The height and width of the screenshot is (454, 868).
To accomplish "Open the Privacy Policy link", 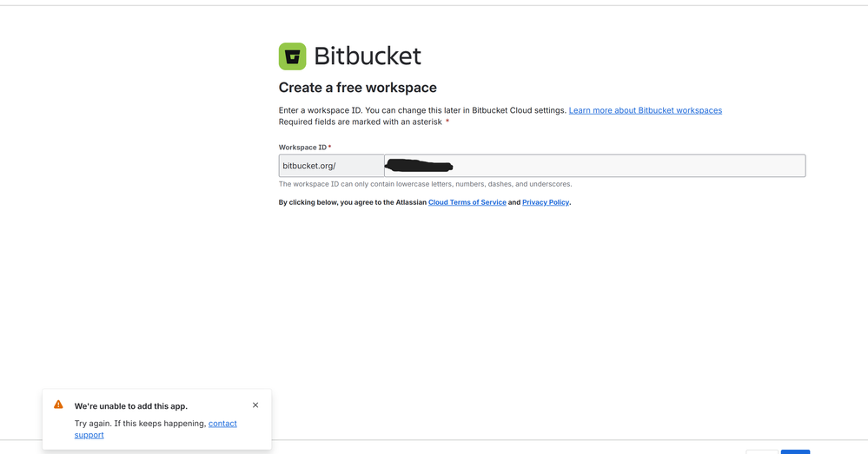I will [x=546, y=202].
